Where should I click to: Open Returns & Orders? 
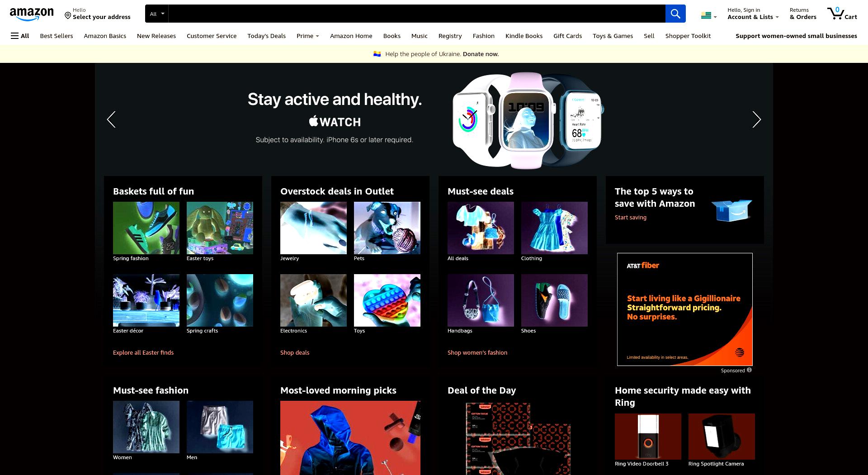point(803,14)
